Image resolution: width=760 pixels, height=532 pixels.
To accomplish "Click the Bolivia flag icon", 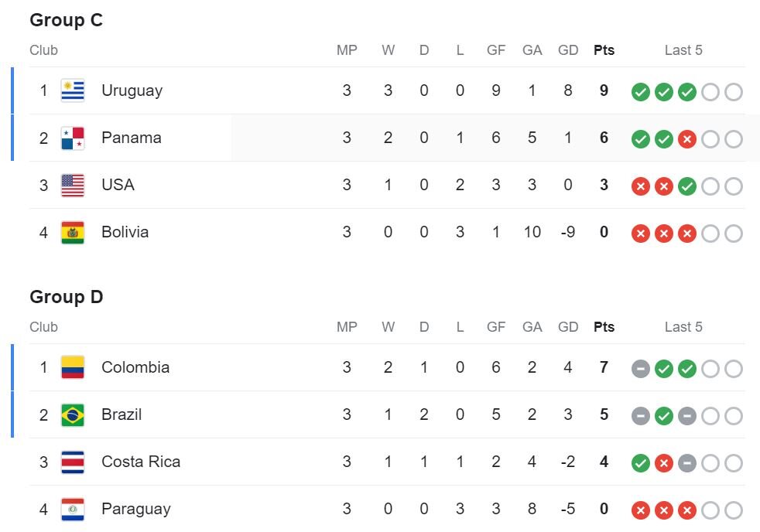I will point(73,232).
